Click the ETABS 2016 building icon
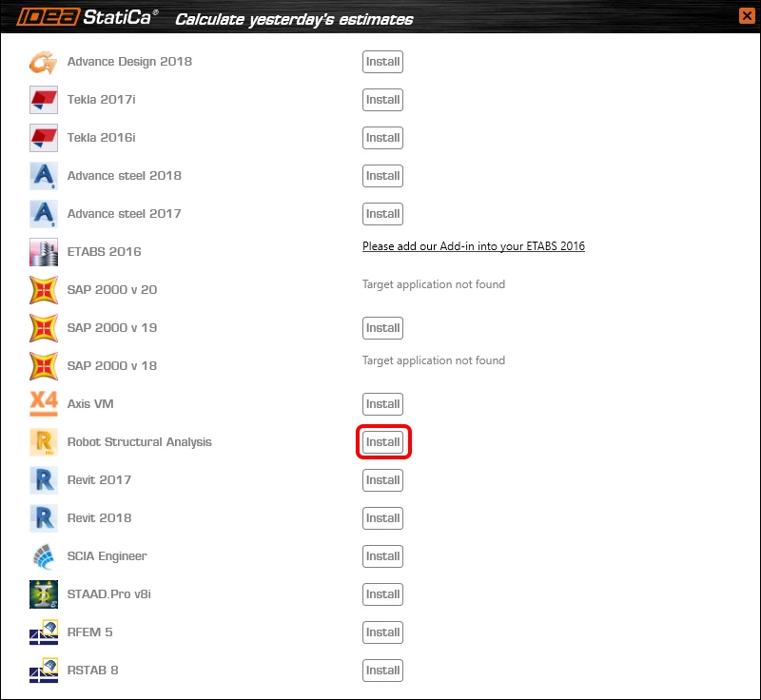This screenshot has width=761, height=700. [43, 252]
